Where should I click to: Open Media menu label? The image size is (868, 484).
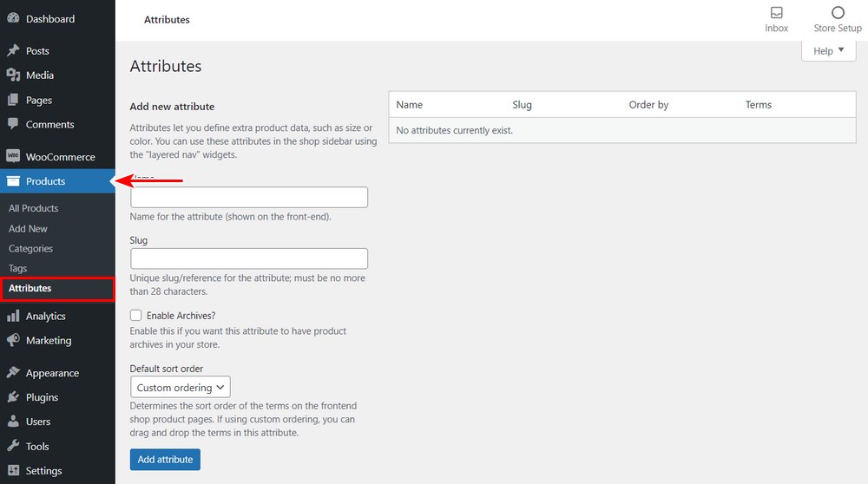click(x=40, y=75)
